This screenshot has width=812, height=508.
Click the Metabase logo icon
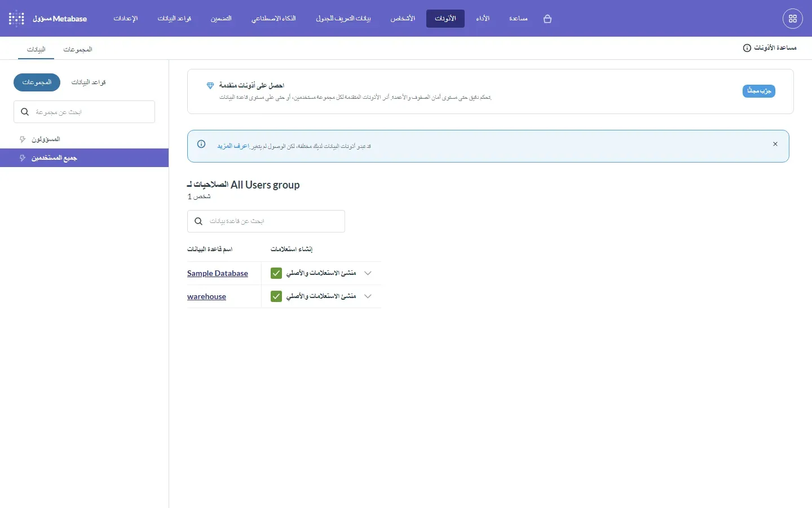coord(17,19)
